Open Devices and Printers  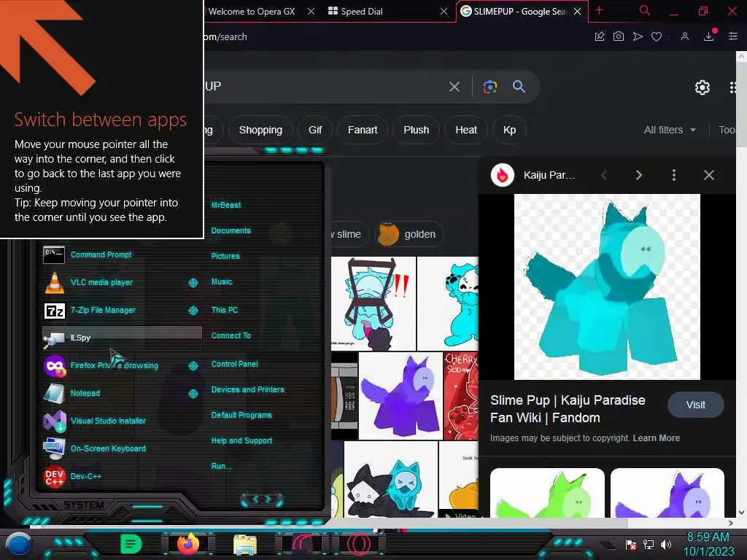248,389
